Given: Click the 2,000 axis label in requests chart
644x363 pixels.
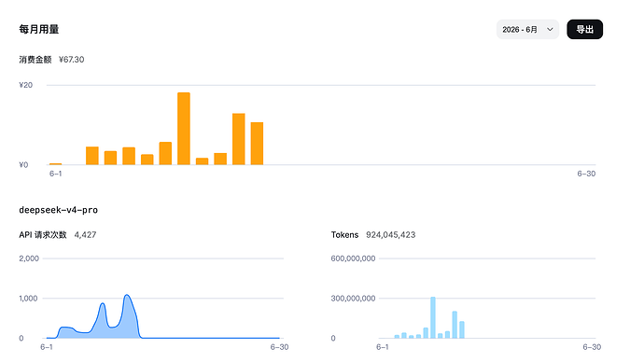Looking at the screenshot, I should (x=29, y=258).
